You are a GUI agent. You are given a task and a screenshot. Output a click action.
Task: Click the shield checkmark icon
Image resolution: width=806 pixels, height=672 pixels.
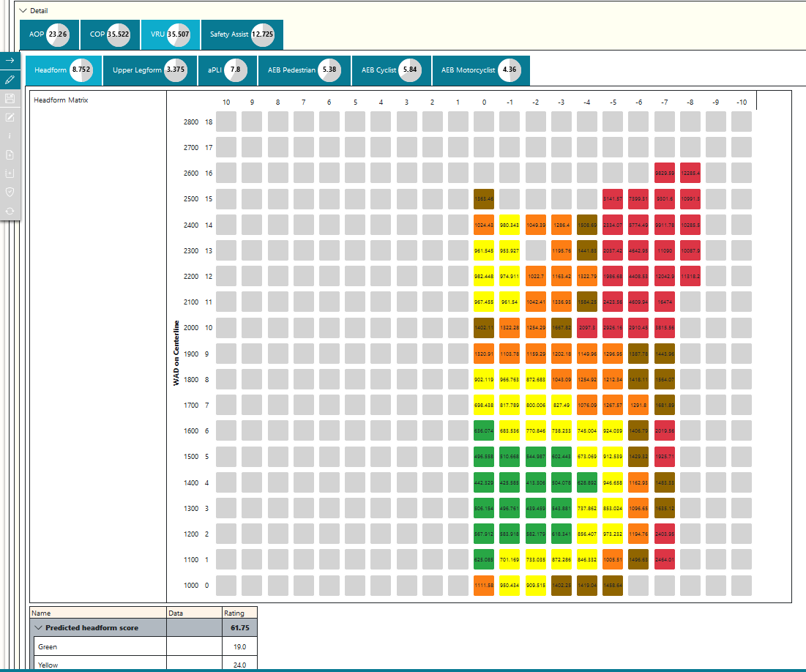[10, 192]
